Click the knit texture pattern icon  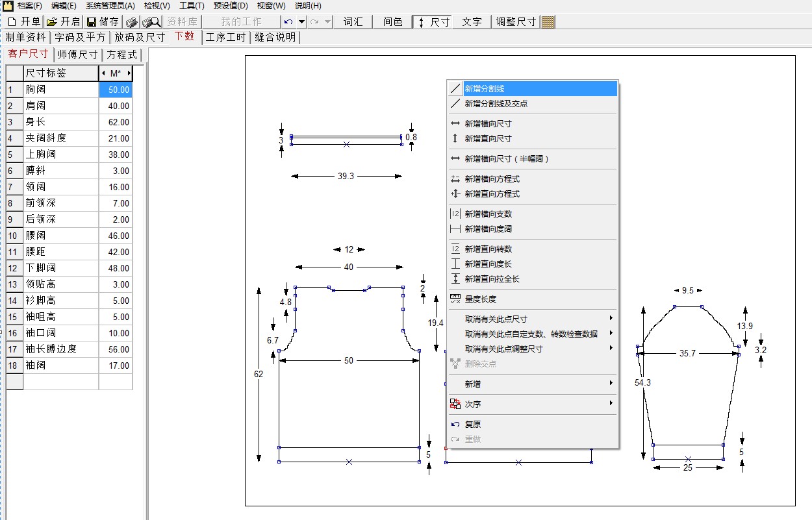tap(548, 21)
